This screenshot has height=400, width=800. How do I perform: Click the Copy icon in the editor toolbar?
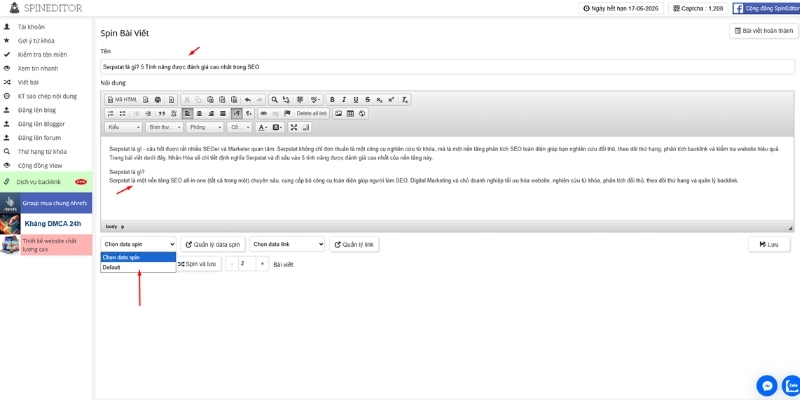198,99
